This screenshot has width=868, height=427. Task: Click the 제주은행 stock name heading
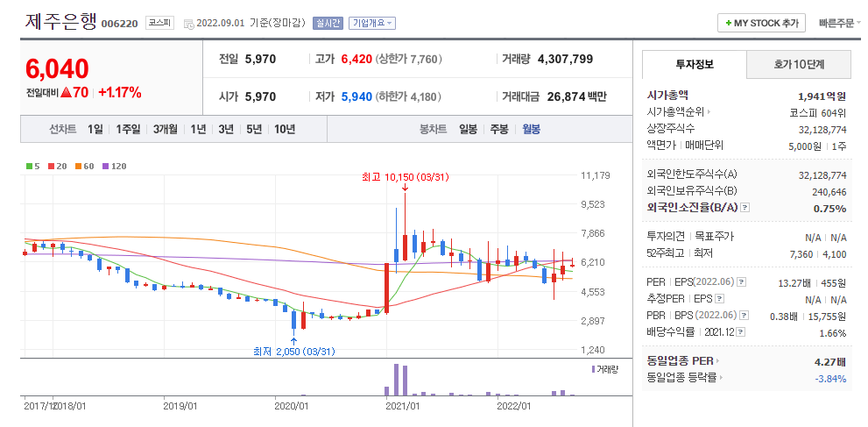[x=61, y=22]
